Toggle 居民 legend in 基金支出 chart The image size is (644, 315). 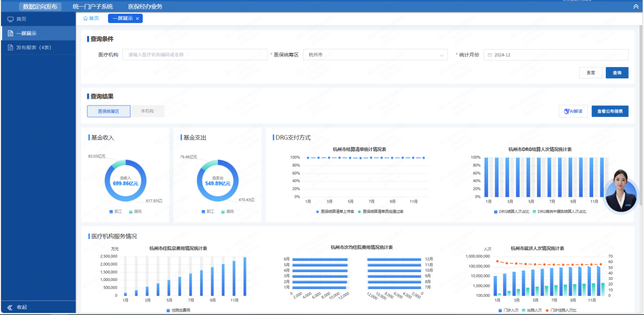tap(228, 211)
